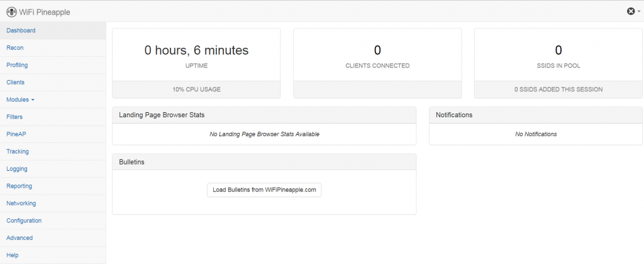Click the 'SSIDS IN POOL' label

click(x=558, y=66)
